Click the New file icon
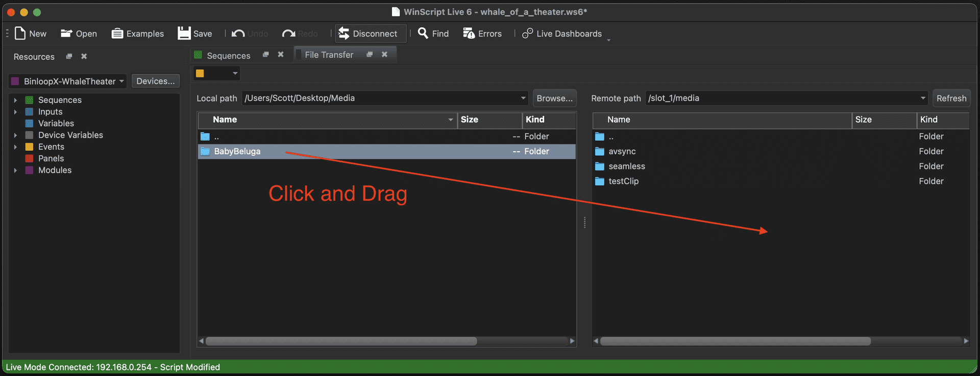This screenshot has width=980, height=376. tap(20, 33)
